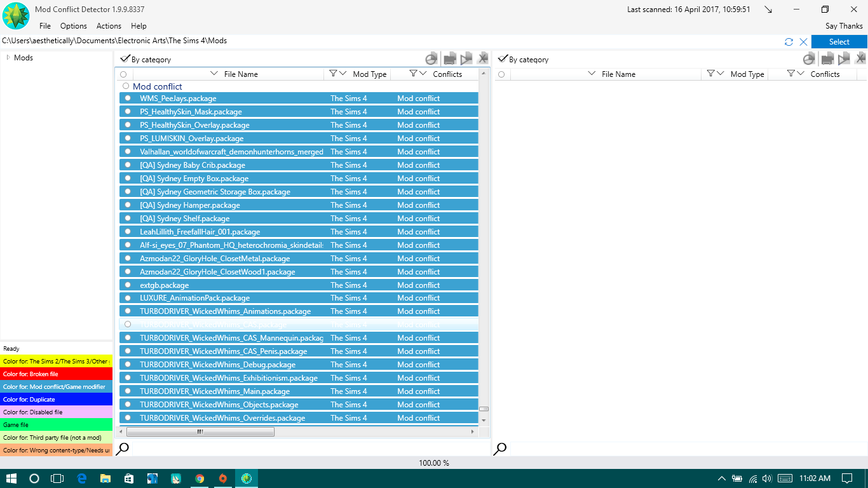Show hidden system tray icons chevron
The width and height of the screenshot is (868, 488).
(x=721, y=478)
